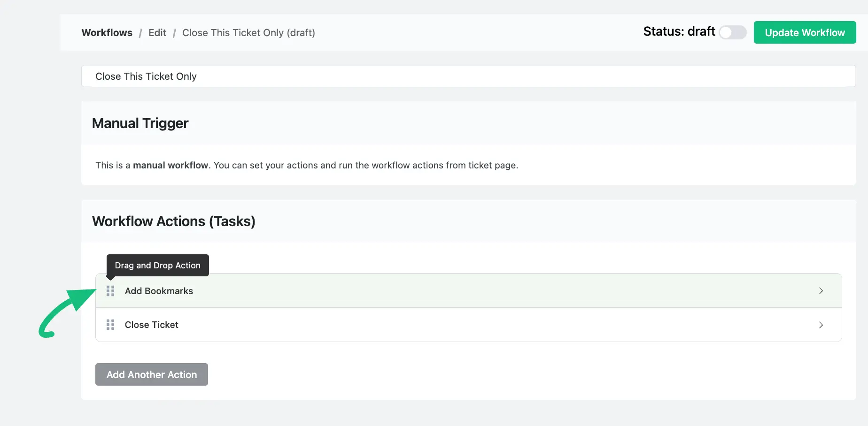Expand the Close Ticket action chevron

click(821, 325)
